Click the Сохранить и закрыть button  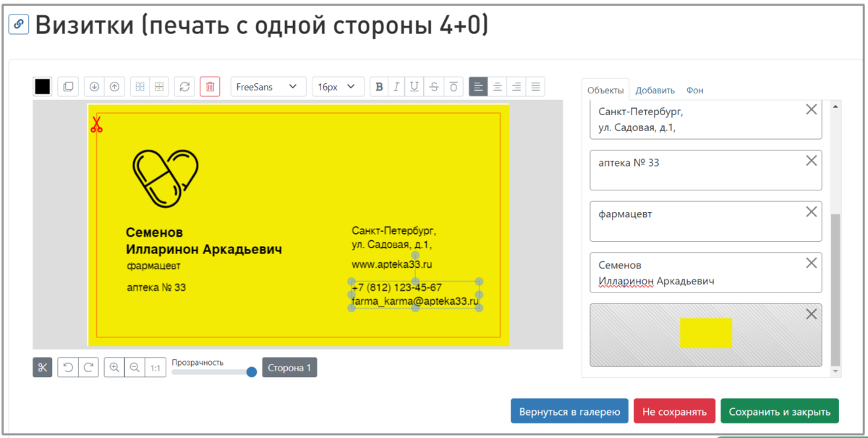click(x=779, y=411)
